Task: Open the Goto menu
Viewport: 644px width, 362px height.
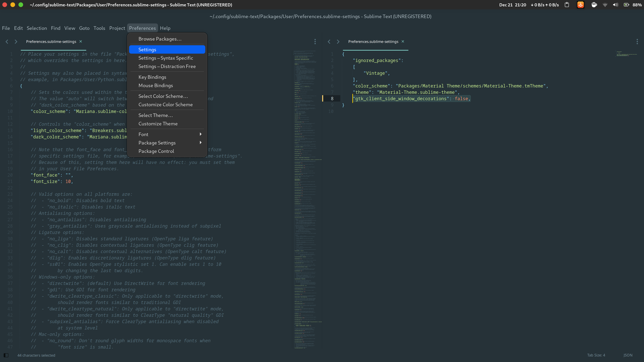Action: point(84,28)
